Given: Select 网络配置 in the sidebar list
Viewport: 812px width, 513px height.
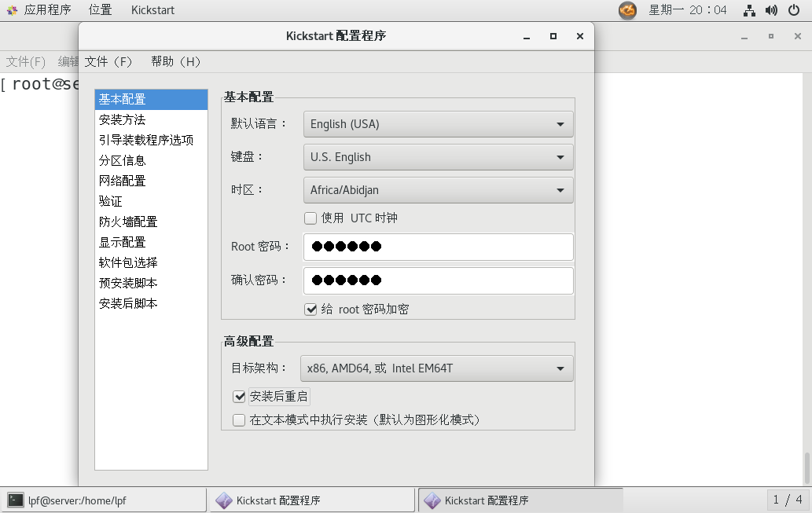Looking at the screenshot, I should [x=151, y=181].
